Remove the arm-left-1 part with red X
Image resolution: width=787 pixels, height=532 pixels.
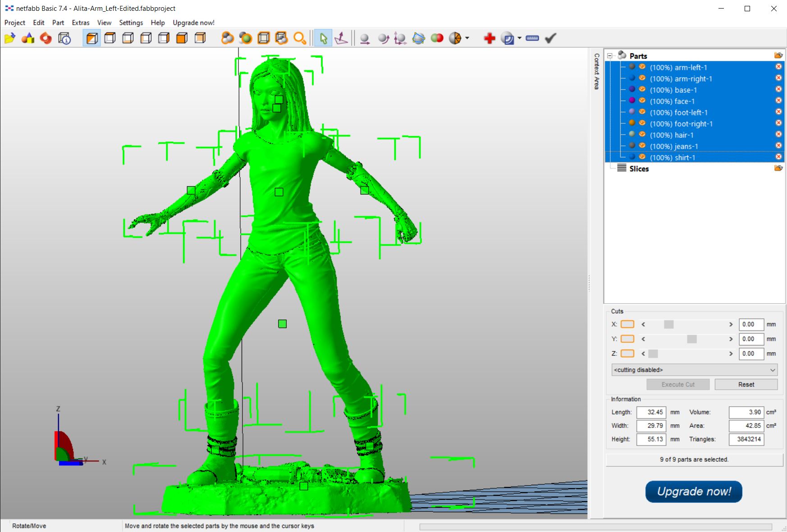(x=778, y=67)
